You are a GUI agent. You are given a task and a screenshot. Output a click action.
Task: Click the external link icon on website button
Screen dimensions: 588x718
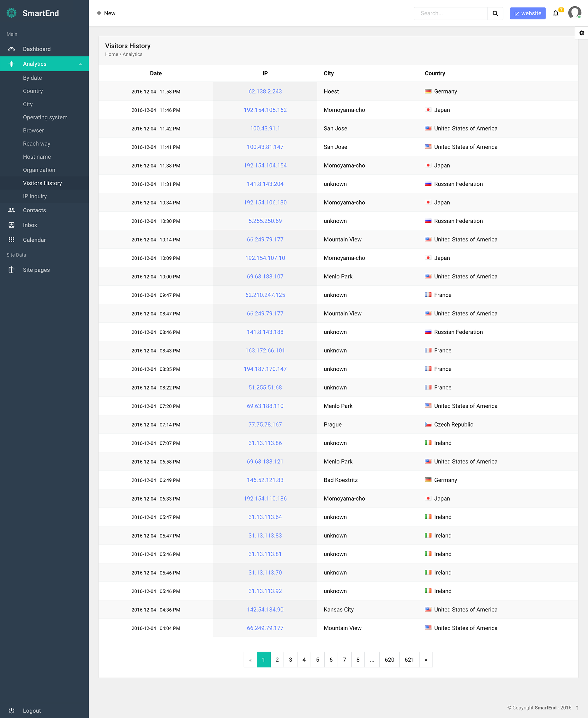(x=517, y=14)
